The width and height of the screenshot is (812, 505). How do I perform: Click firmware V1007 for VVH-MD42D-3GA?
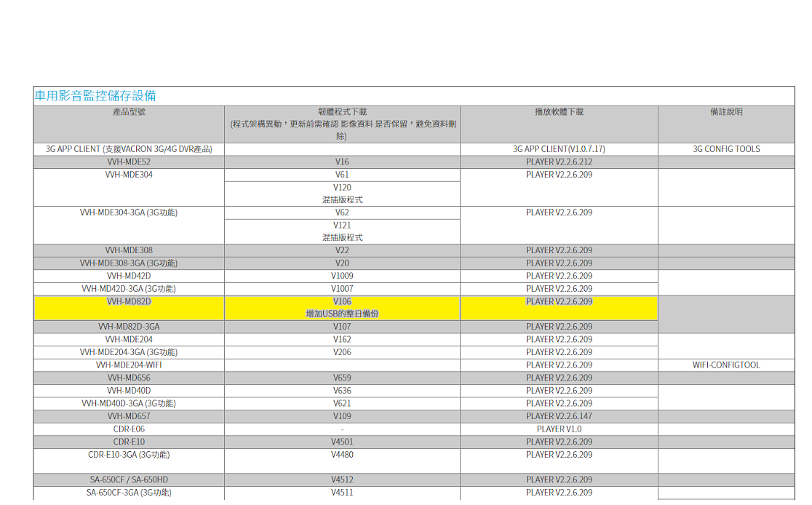point(342,289)
